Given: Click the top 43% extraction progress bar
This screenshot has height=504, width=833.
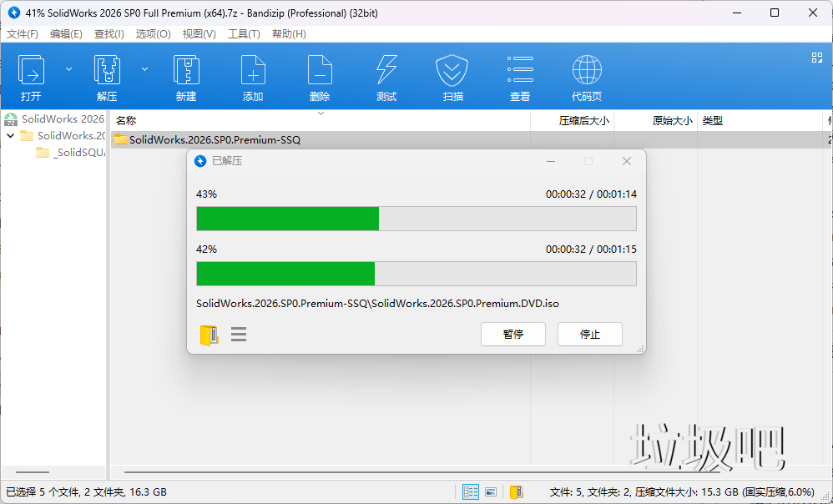Looking at the screenshot, I should (416, 219).
